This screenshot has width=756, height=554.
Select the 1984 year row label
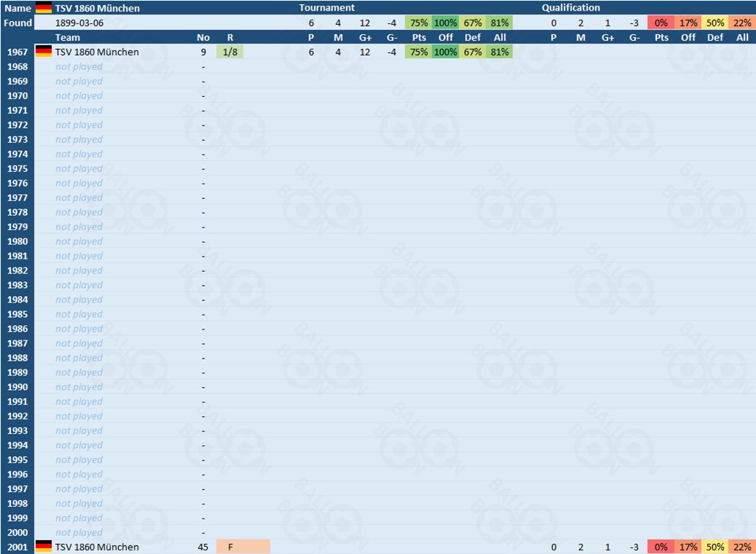coord(17,300)
